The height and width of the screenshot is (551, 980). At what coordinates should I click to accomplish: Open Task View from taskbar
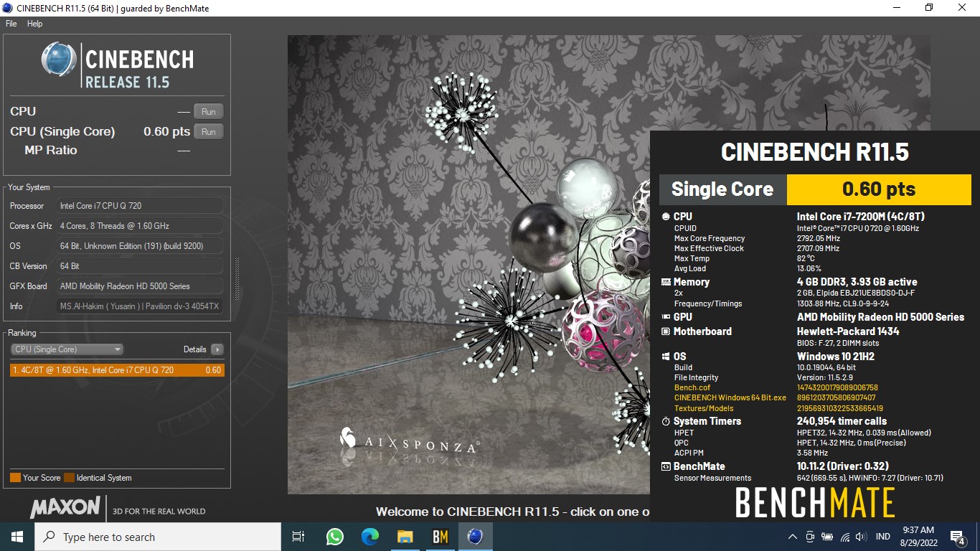298,537
